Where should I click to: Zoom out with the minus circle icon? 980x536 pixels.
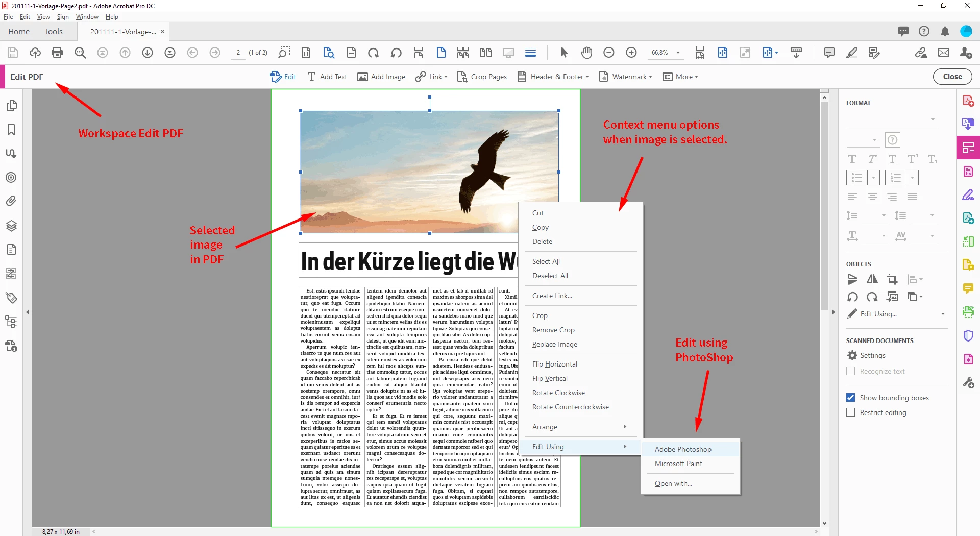(x=608, y=53)
